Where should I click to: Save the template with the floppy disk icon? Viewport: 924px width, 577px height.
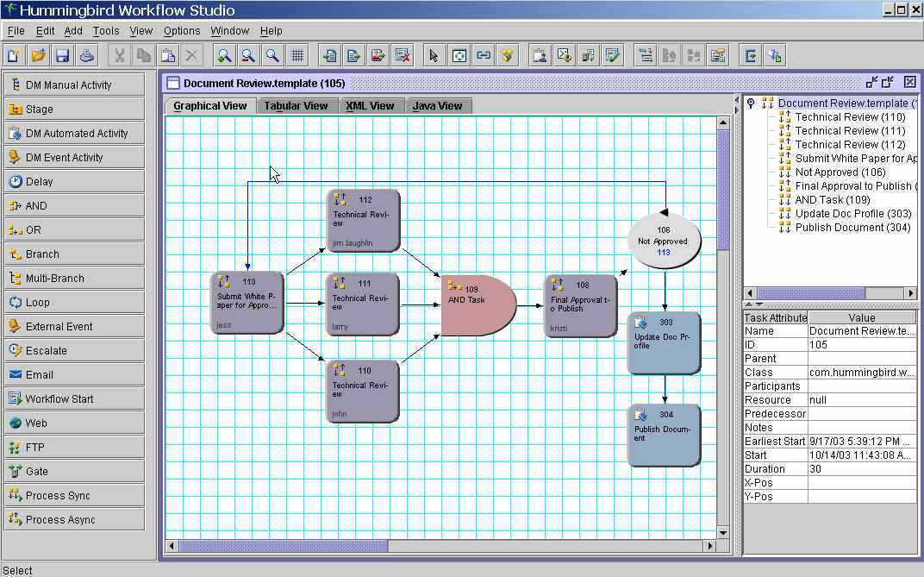(62, 56)
